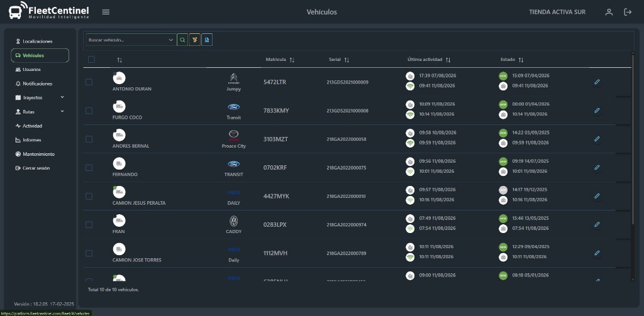Click license plate 7833KMY
Viewport: 644px width, 316px height.
276,111
